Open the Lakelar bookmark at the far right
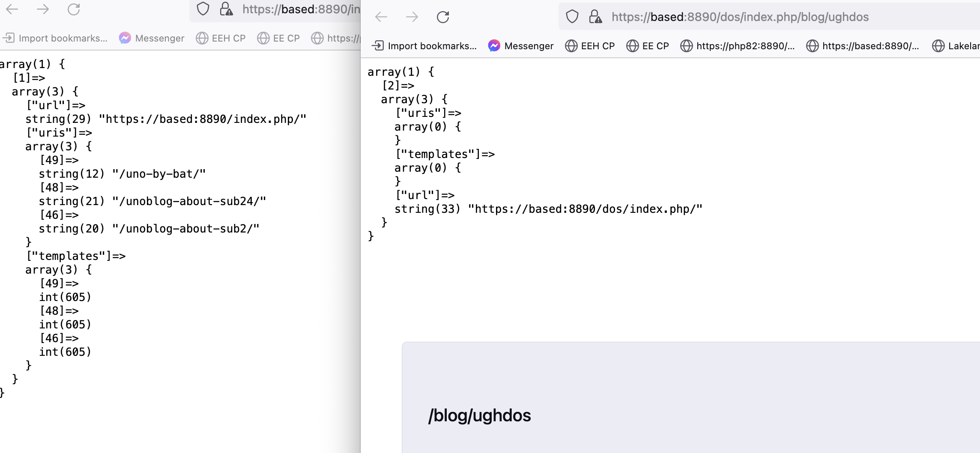This screenshot has height=453, width=980. (959, 46)
